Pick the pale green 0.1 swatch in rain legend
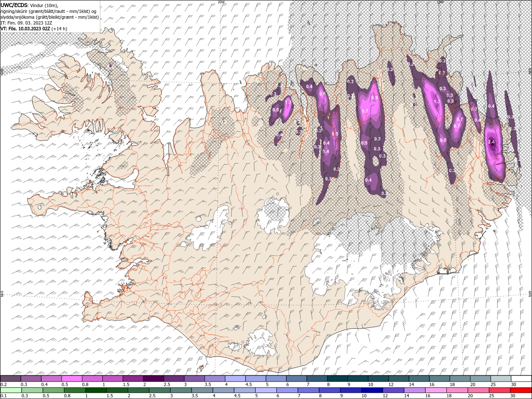This screenshot has height=399, width=532. (x=10, y=390)
